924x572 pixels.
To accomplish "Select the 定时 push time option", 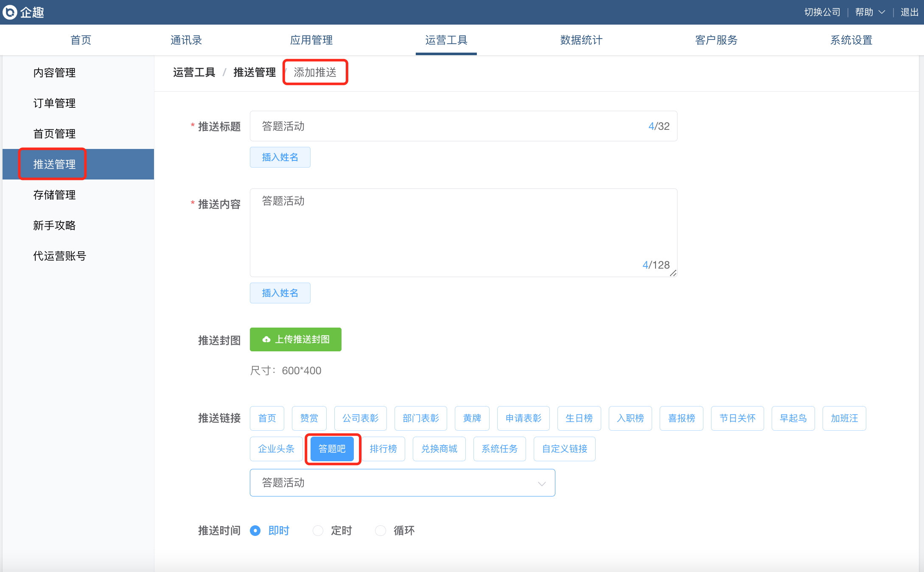I will (318, 530).
